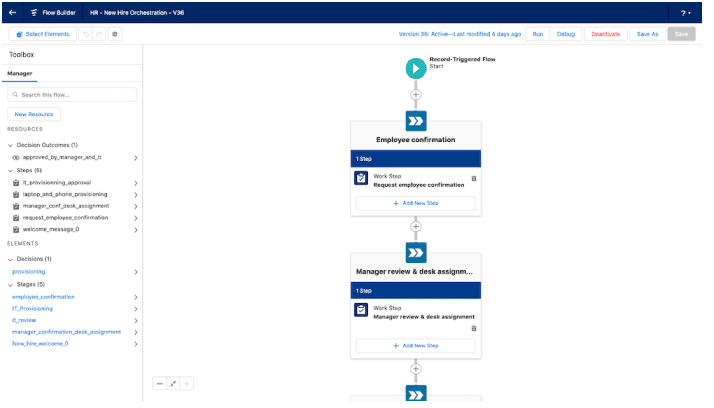714x408 pixels.
Task: Open the it_review stage link
Action: coord(24,320)
